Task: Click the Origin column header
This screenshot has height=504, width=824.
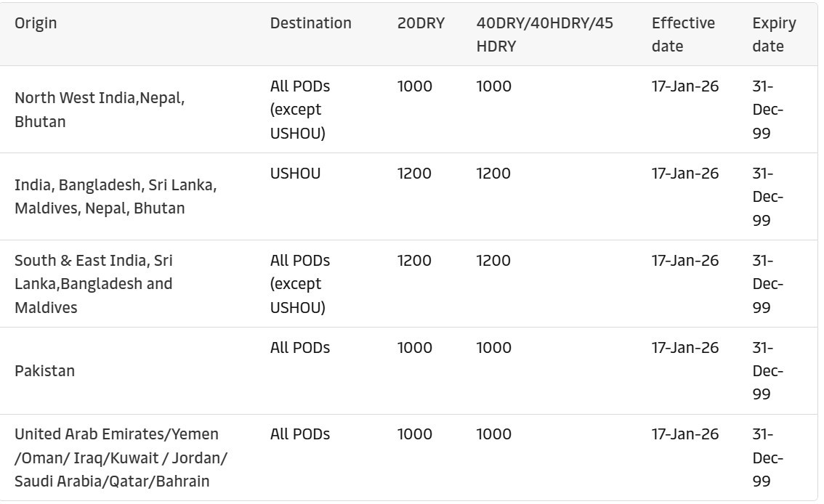Action: (36, 23)
